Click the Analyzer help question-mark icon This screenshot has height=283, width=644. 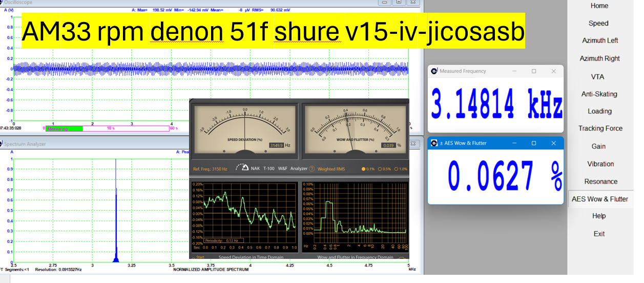click(311, 169)
